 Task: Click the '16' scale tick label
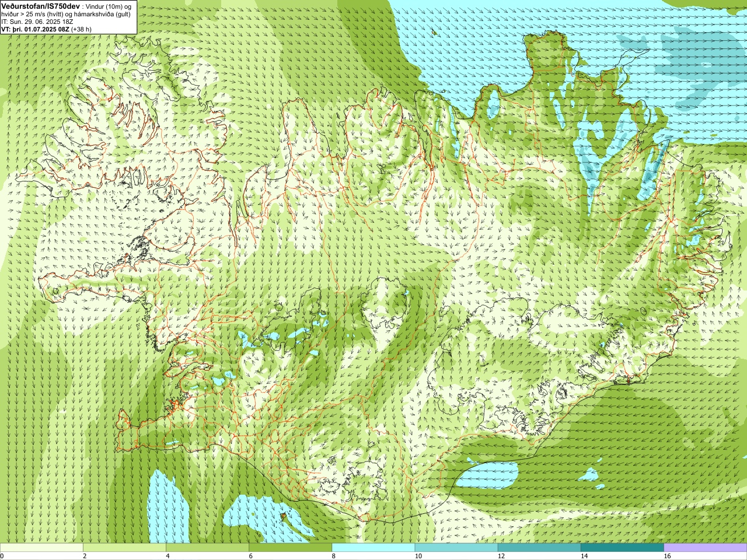click(668, 556)
